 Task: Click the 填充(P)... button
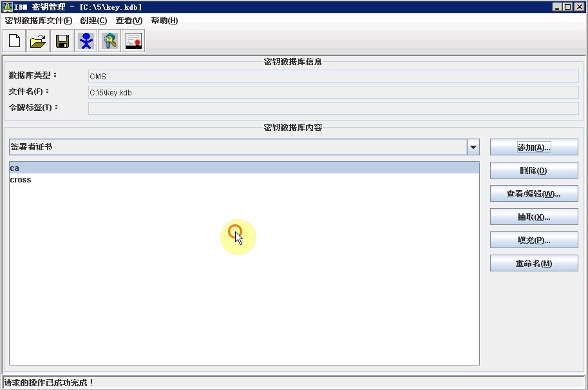[x=533, y=240]
